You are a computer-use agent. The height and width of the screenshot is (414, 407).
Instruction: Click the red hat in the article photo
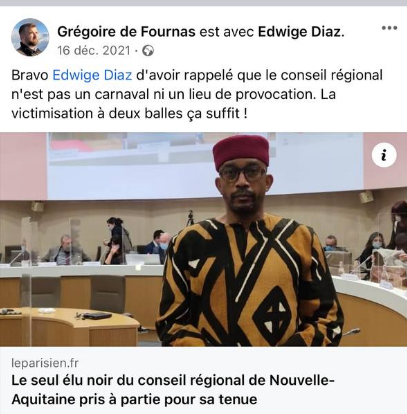pos(241,152)
